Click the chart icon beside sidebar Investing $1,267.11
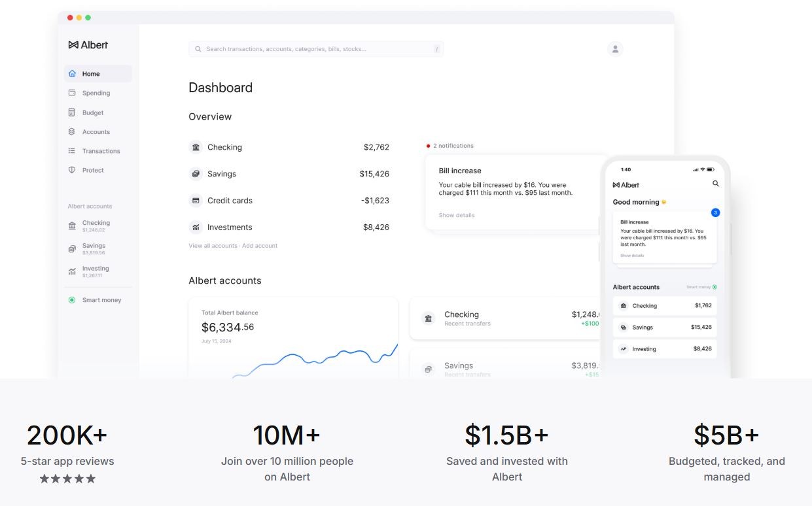The image size is (812, 506). (72, 271)
